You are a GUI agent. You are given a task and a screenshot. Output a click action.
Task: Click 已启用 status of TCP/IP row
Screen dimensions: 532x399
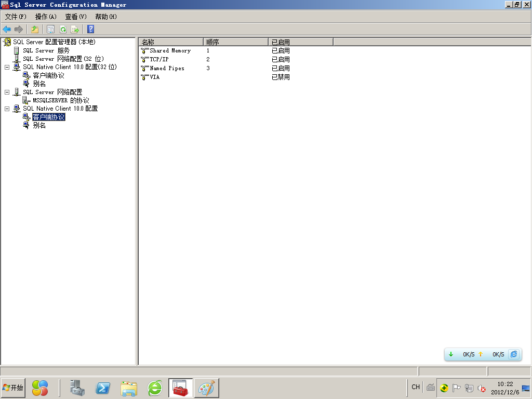(x=281, y=60)
